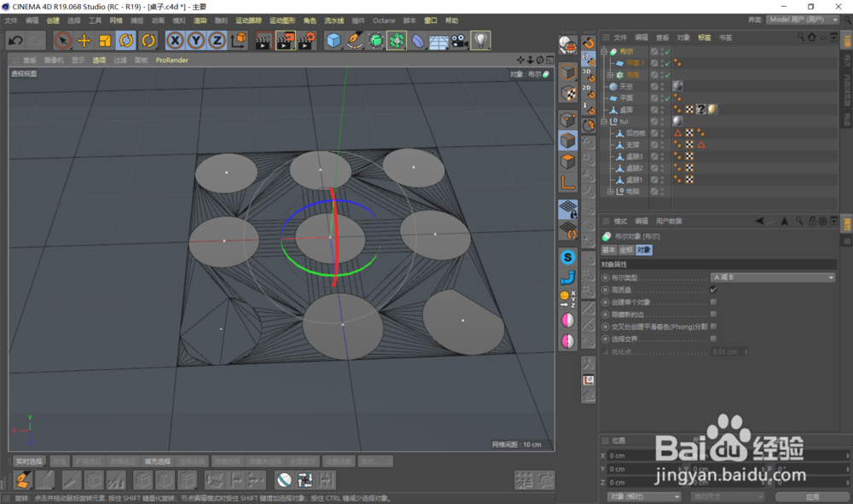Open the 布尔类型 dropdown showing A 减 B
This screenshot has width=853, height=504.
coord(774,278)
